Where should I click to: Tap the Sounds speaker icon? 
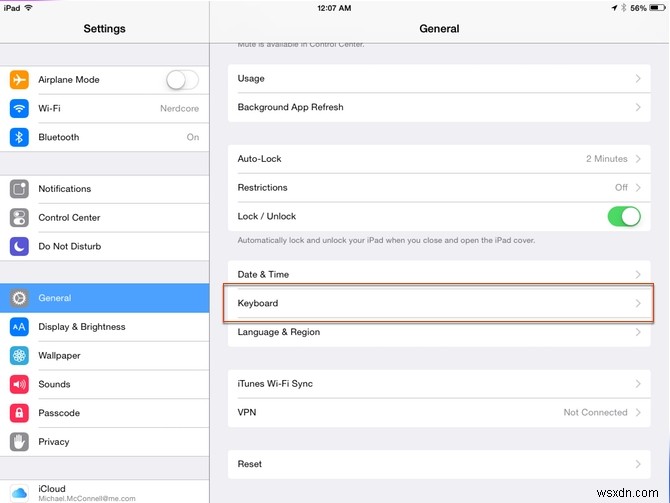point(19,384)
